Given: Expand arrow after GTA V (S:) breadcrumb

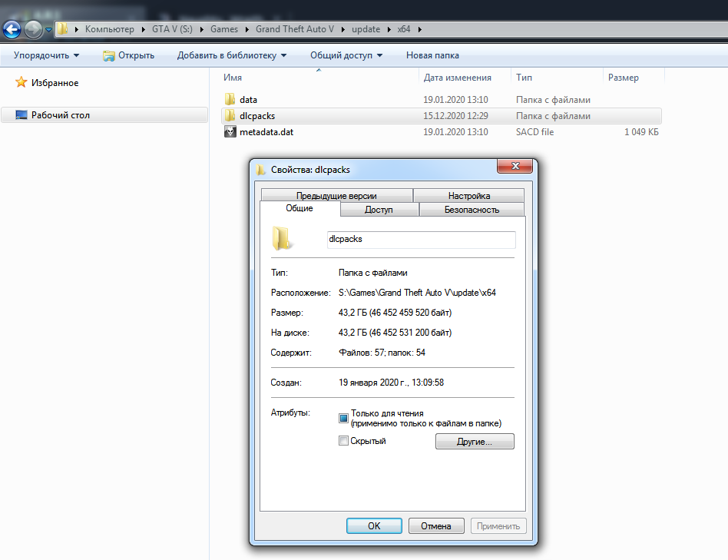Looking at the screenshot, I should (201, 29).
